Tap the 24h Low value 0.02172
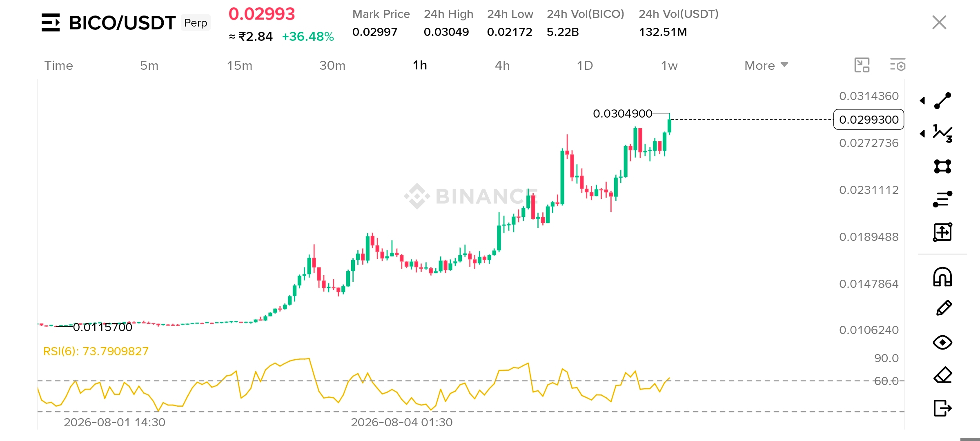This screenshot has height=441, width=980. click(x=510, y=32)
